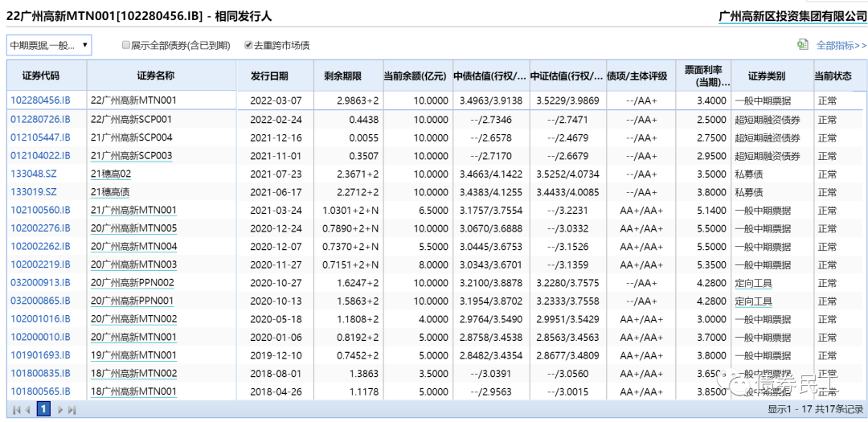The image size is (868, 422).
Task: Expand the 全部指标>> link
Action: 841,46
